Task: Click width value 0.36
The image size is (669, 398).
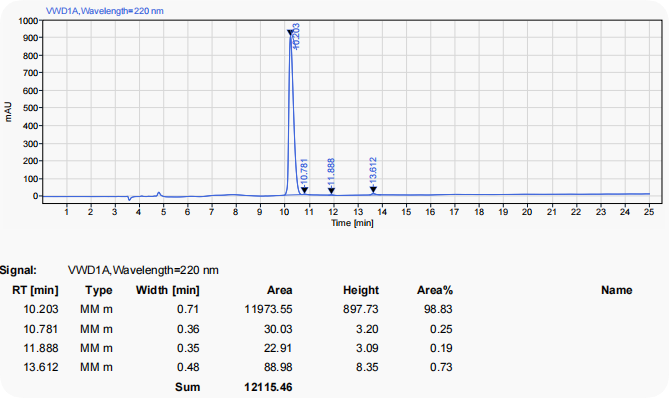Action: [x=188, y=329]
